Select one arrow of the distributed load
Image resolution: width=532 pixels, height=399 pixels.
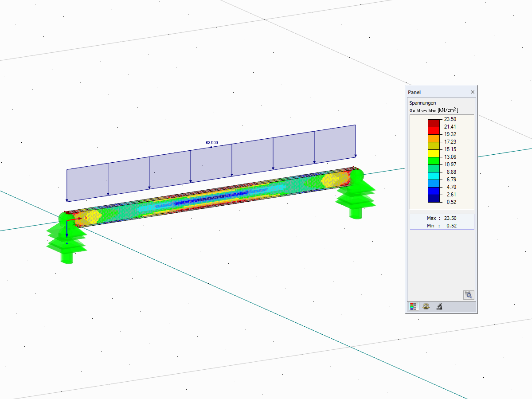(232, 168)
